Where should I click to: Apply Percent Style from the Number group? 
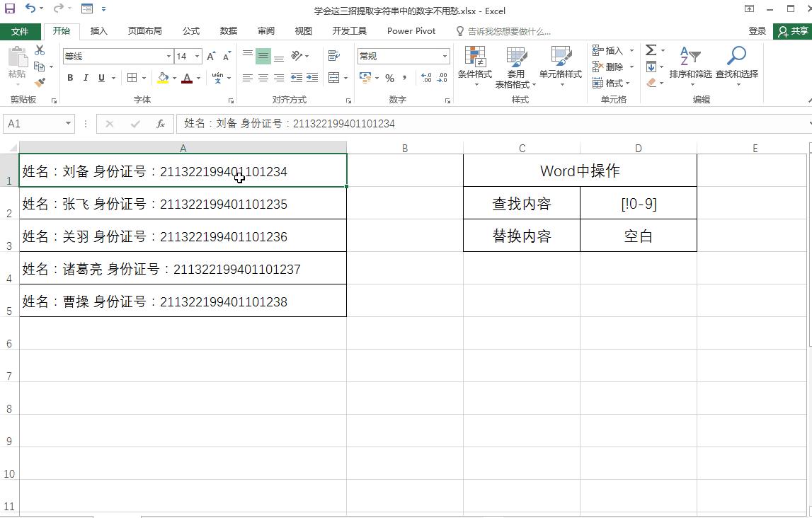[389, 79]
